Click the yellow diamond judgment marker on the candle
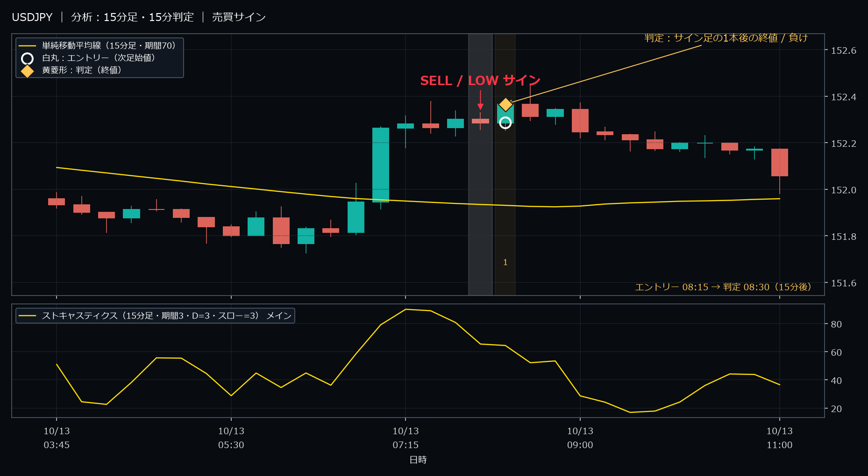 pos(505,104)
